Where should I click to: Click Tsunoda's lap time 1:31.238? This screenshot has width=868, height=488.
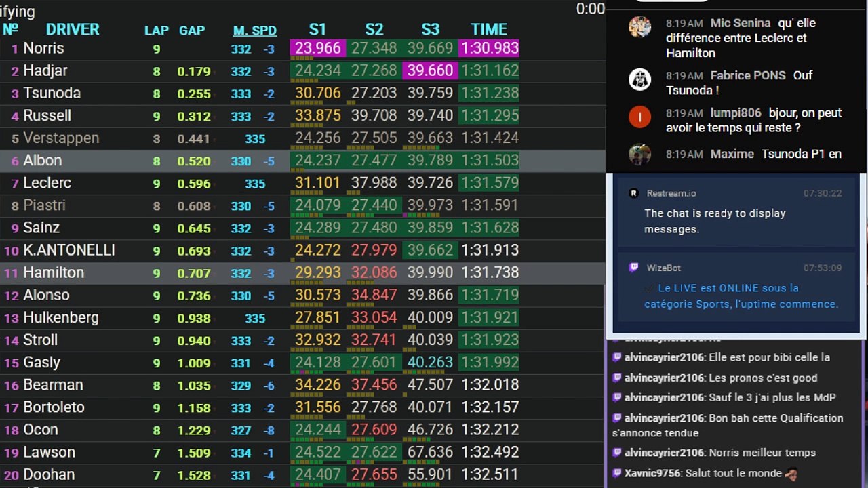[x=490, y=93]
